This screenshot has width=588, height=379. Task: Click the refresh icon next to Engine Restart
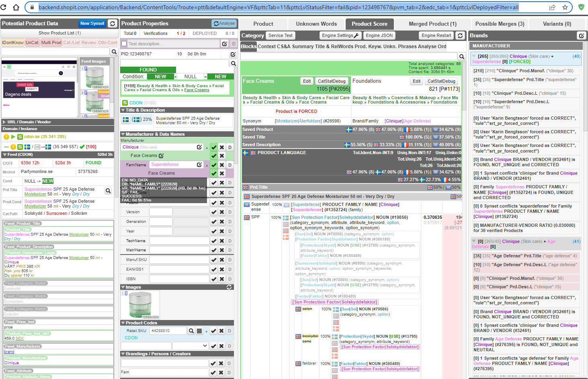coord(460,36)
